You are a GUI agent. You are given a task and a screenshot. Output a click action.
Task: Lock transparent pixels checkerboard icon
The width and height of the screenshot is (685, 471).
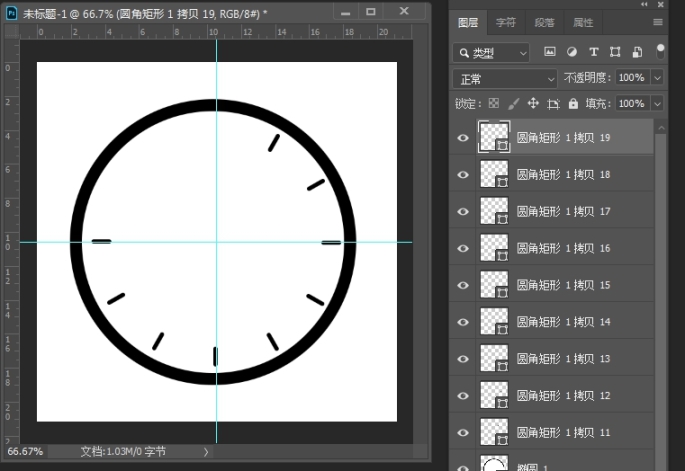[492, 103]
